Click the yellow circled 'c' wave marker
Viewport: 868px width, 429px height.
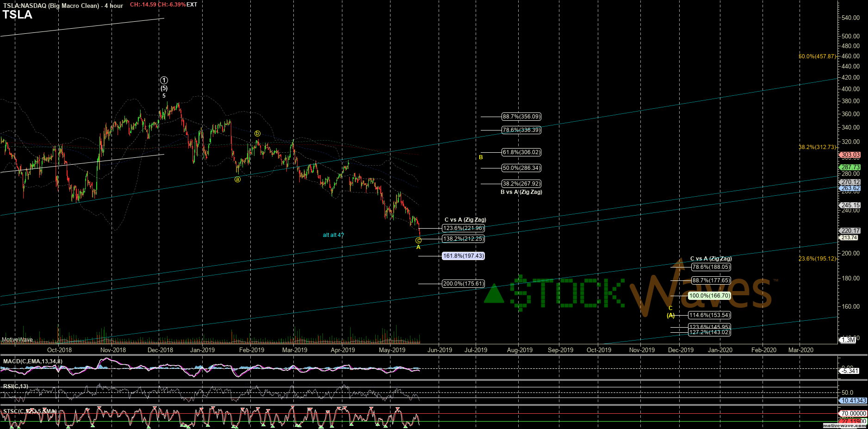tap(418, 240)
